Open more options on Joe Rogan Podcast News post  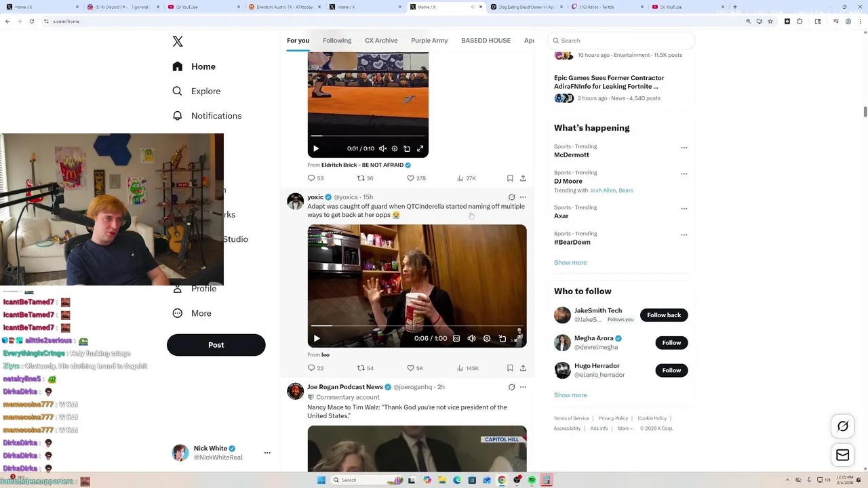pos(523,387)
